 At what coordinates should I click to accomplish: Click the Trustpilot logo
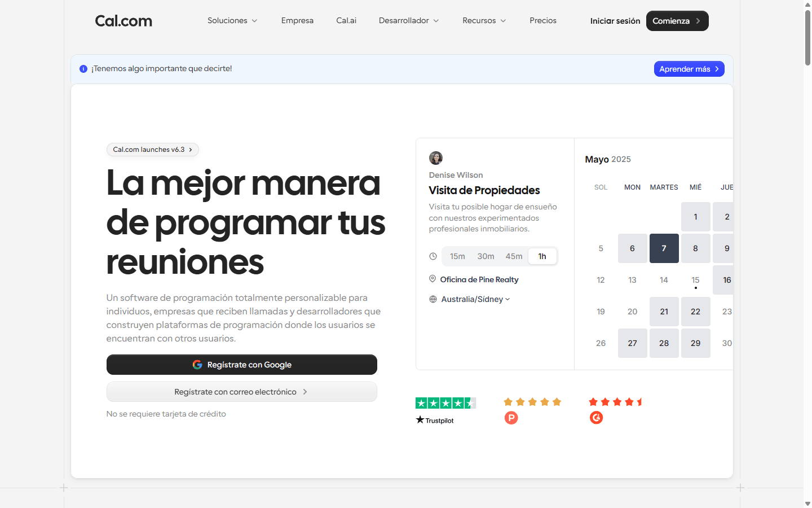[x=435, y=420]
